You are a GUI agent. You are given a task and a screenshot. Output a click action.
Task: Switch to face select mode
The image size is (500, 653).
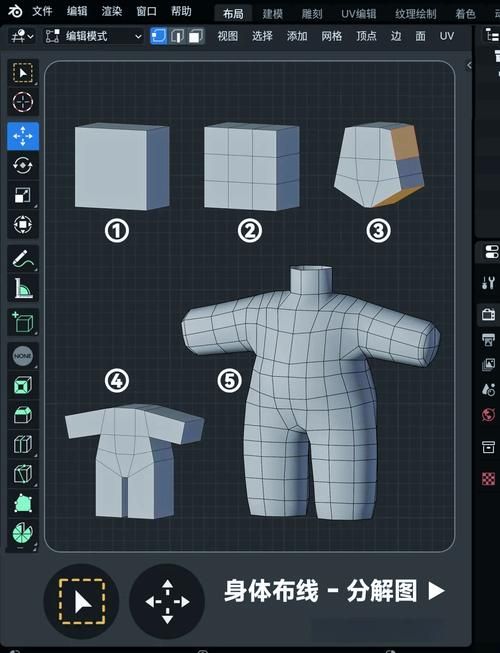195,36
